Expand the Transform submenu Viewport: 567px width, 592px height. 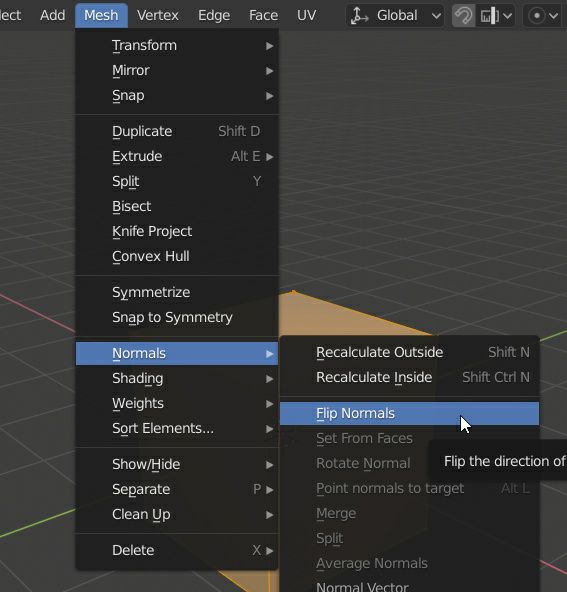point(177,46)
